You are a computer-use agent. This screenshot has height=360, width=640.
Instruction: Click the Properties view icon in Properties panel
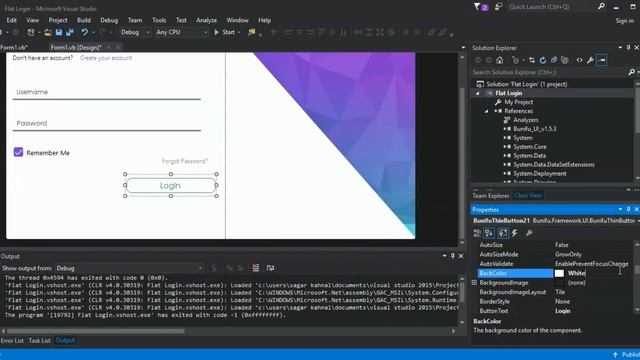502,233
